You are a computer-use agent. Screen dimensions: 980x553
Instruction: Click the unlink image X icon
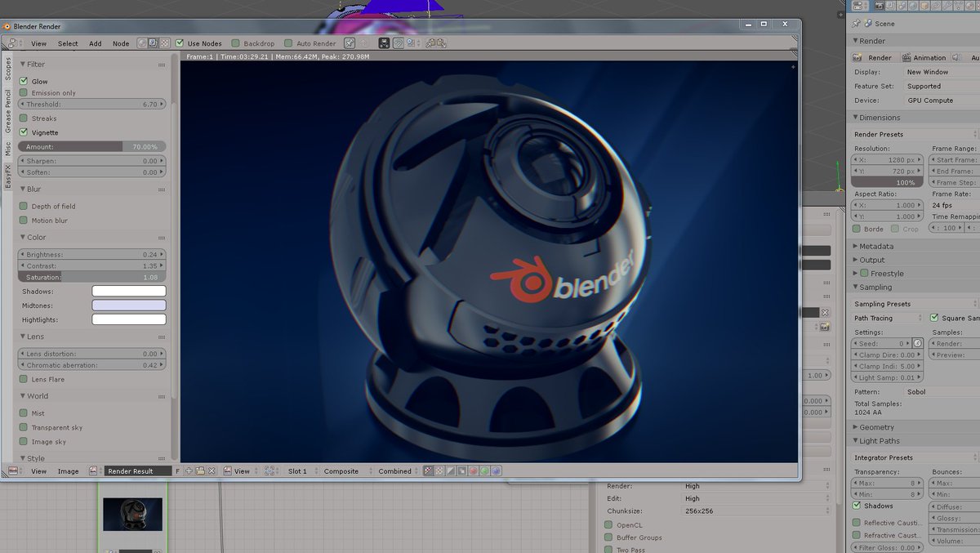point(212,471)
